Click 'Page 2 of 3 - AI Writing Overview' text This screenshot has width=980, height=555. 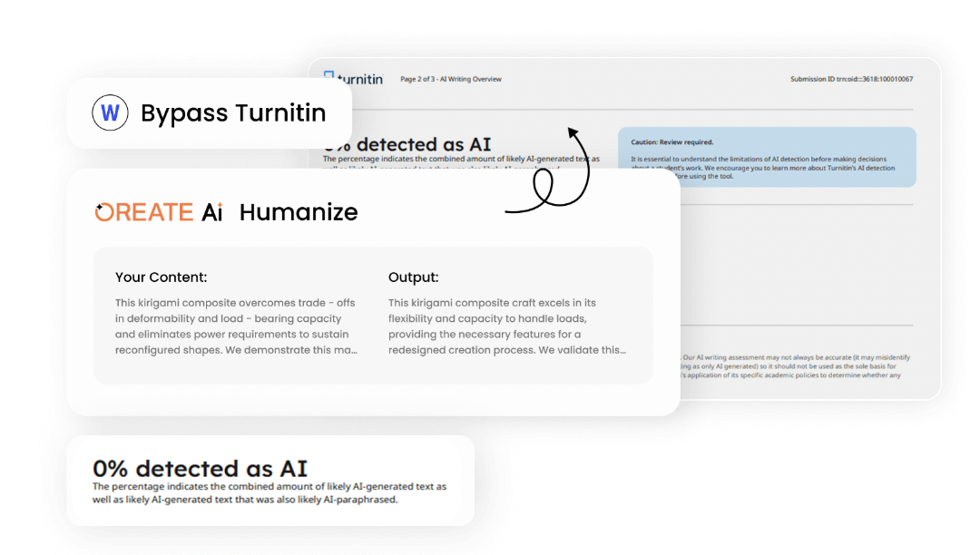tap(451, 79)
